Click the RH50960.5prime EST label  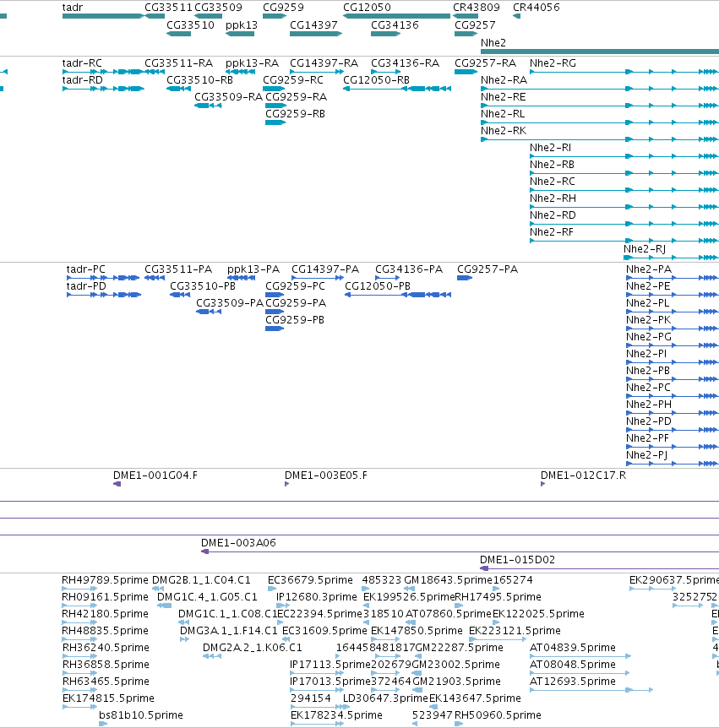pos(498,715)
